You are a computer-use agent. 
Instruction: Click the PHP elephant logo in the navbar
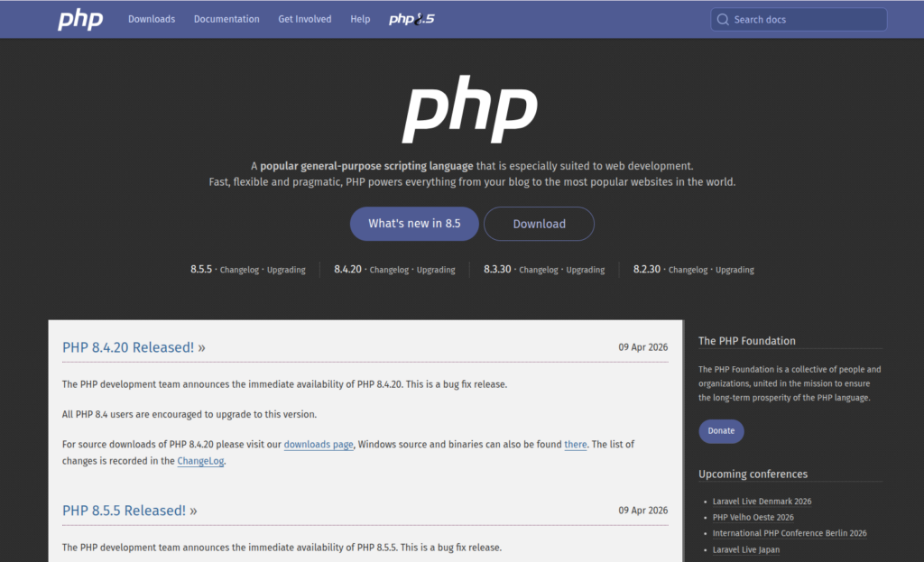pyautogui.click(x=79, y=18)
